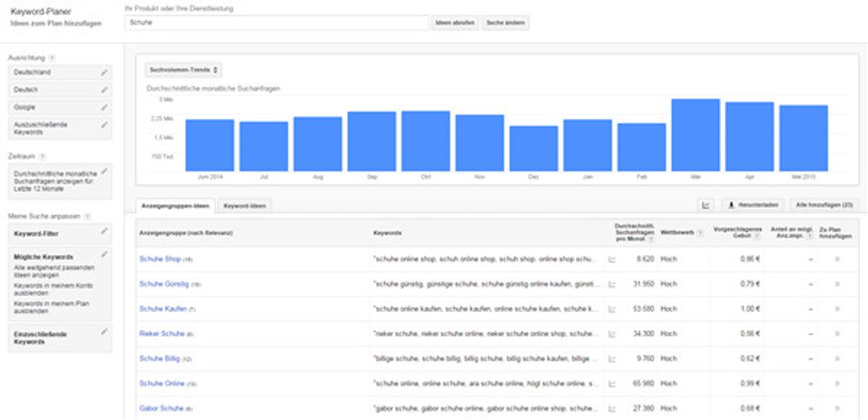Open help icon in Vorgeschlagenes Gebot header
The height and width of the screenshot is (420, 868).
click(757, 236)
